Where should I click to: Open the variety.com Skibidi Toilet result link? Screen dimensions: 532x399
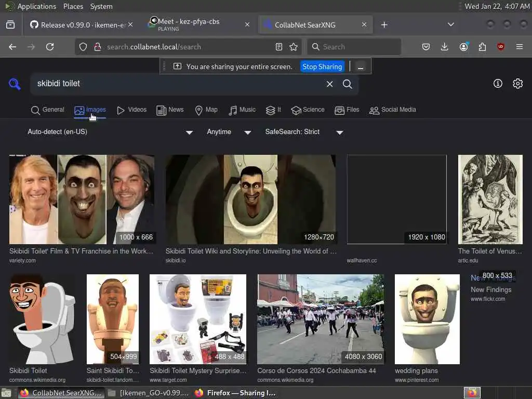81,251
